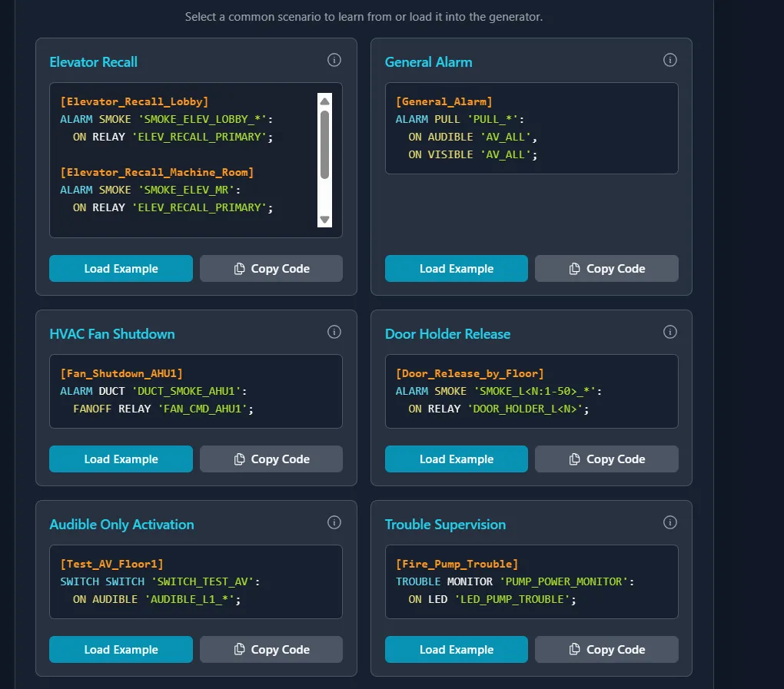
Task: Click the ON VISIBLE 'AV_ALL' code line
Action: (473, 154)
